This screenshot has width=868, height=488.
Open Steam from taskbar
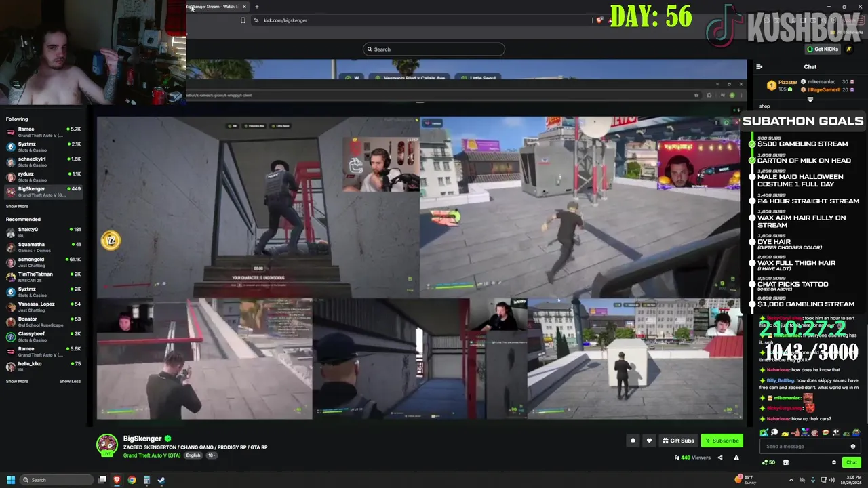(x=161, y=480)
